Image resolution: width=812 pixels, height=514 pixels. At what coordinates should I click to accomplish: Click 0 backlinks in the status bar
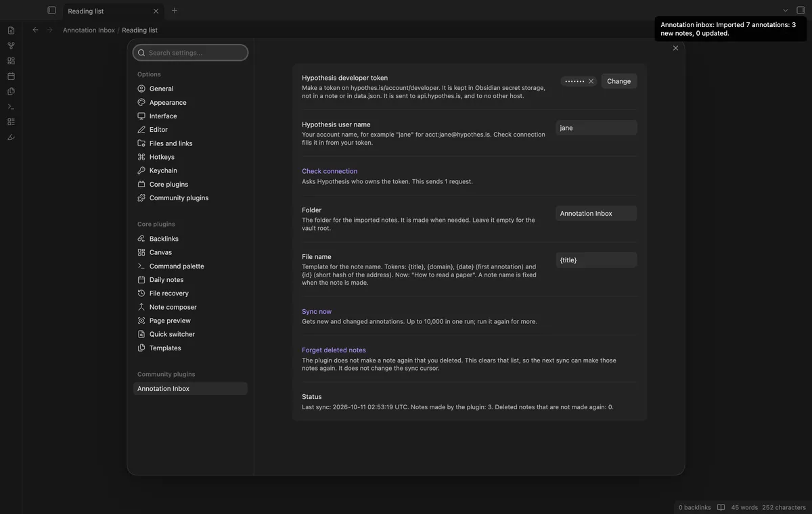[x=695, y=507]
